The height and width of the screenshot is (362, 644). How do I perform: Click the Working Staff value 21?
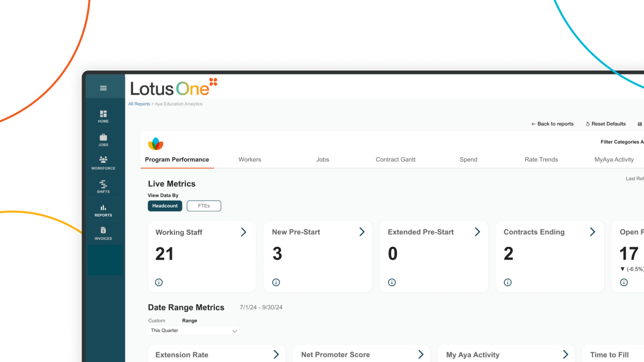(x=164, y=254)
